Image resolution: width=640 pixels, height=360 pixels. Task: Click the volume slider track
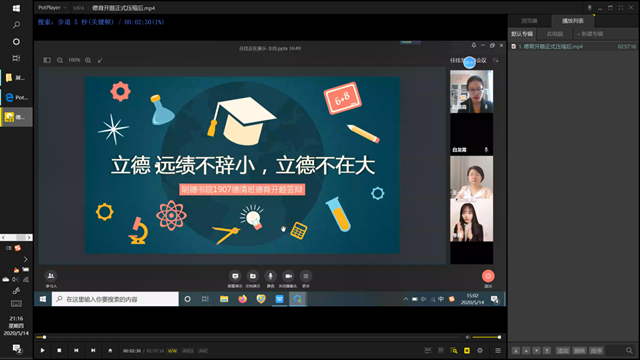coord(486,337)
